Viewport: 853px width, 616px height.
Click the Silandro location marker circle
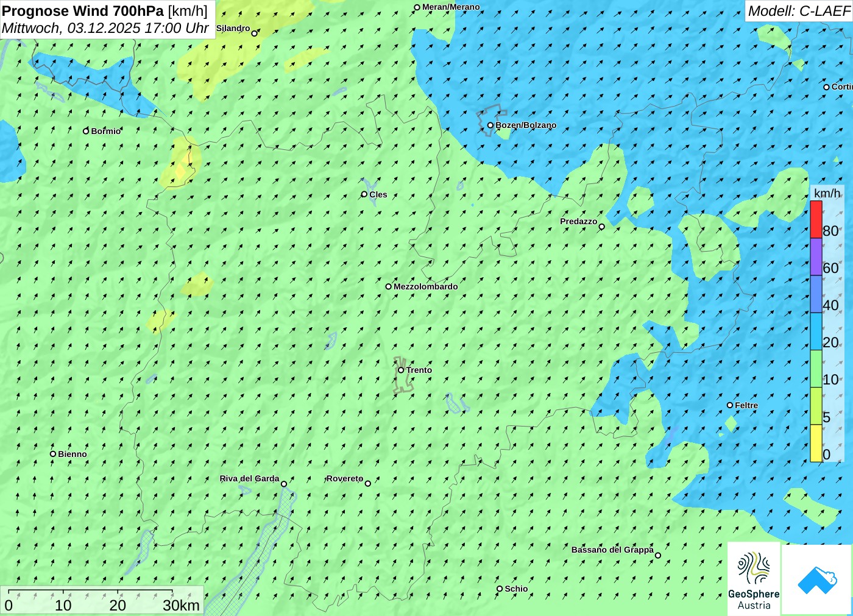[x=255, y=34]
